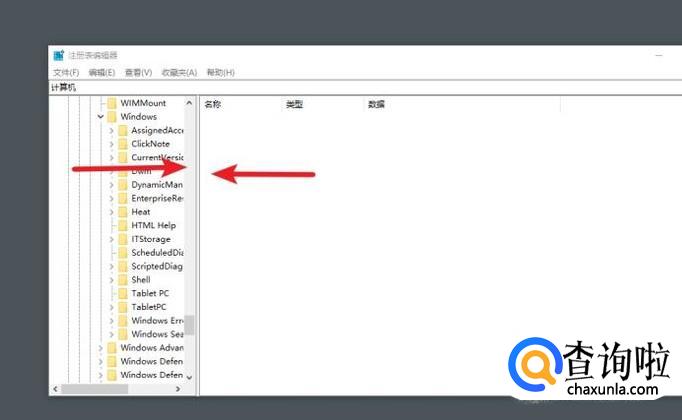Expand the TabletPC key
The height and width of the screenshot is (420, 682).
tap(111, 307)
